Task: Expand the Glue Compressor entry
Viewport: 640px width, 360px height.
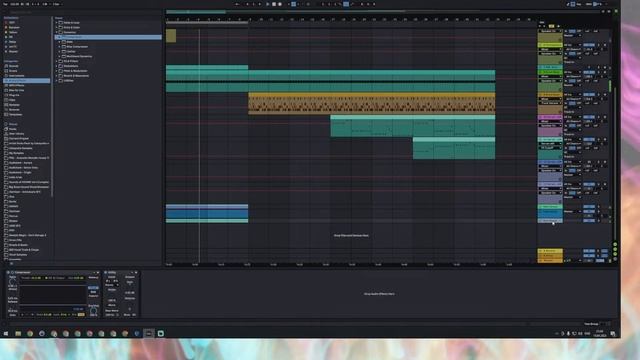Action: tap(60, 47)
